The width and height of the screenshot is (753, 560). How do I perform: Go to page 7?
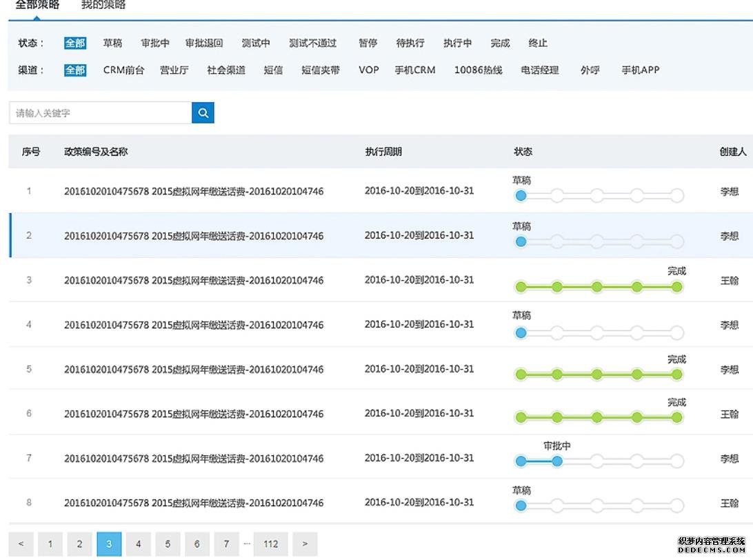226,543
